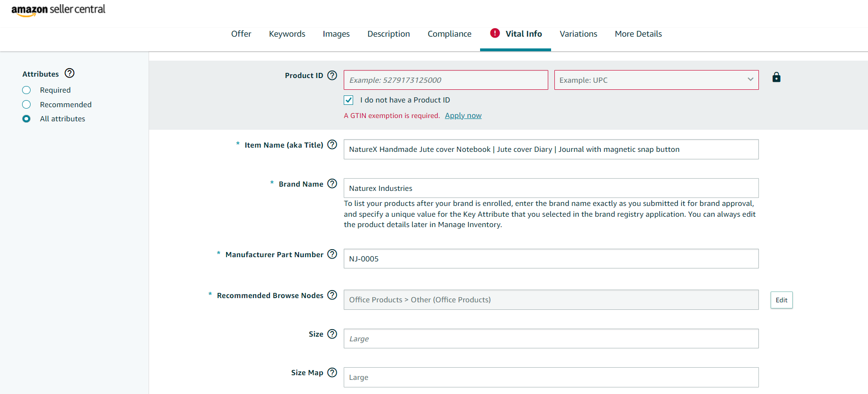Open help icon for Manufacturer Part Number
This screenshot has width=868, height=394.
(332, 254)
